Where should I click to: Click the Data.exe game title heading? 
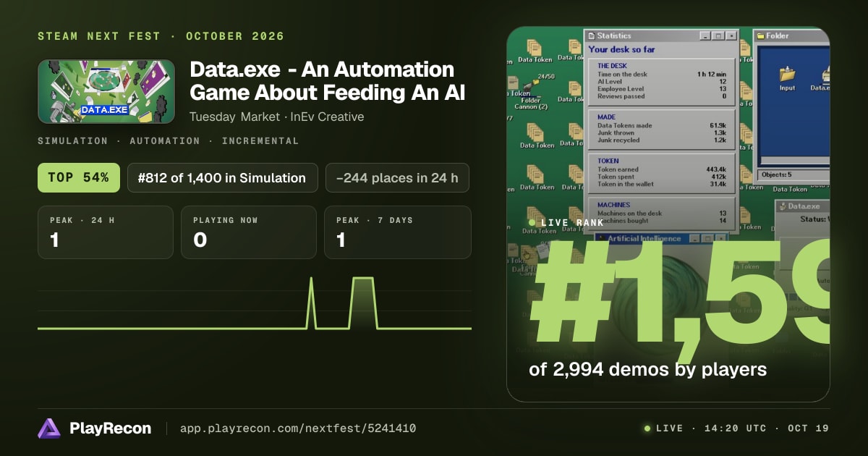point(327,81)
